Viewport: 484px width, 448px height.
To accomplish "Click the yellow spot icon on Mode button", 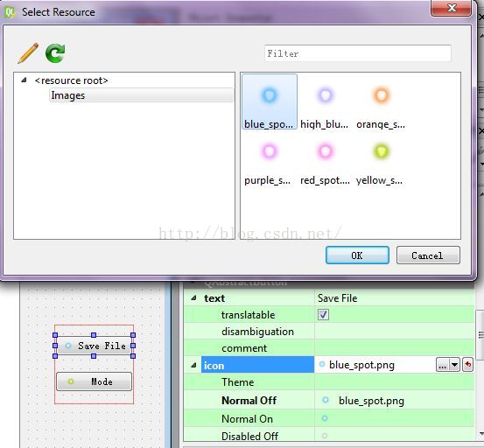I will pos(71,381).
